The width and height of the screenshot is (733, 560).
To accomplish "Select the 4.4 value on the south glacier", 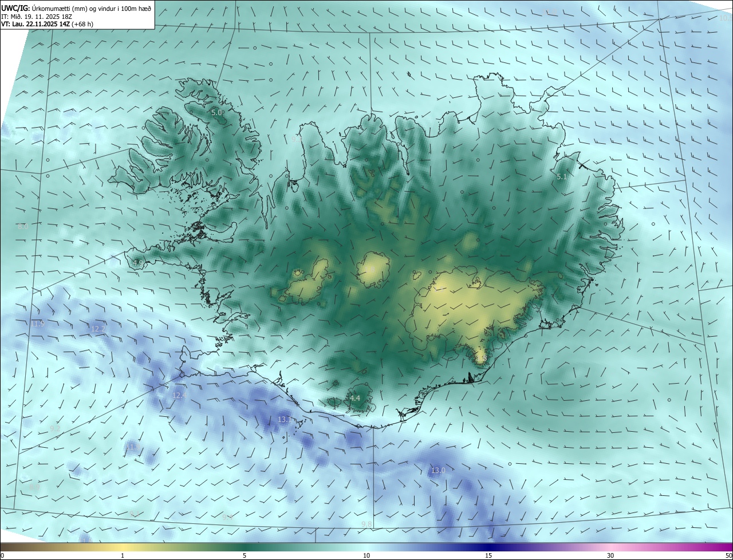I will [354, 398].
